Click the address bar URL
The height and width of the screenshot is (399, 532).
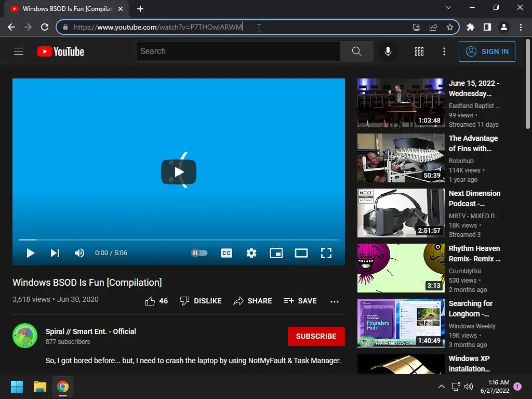click(158, 27)
